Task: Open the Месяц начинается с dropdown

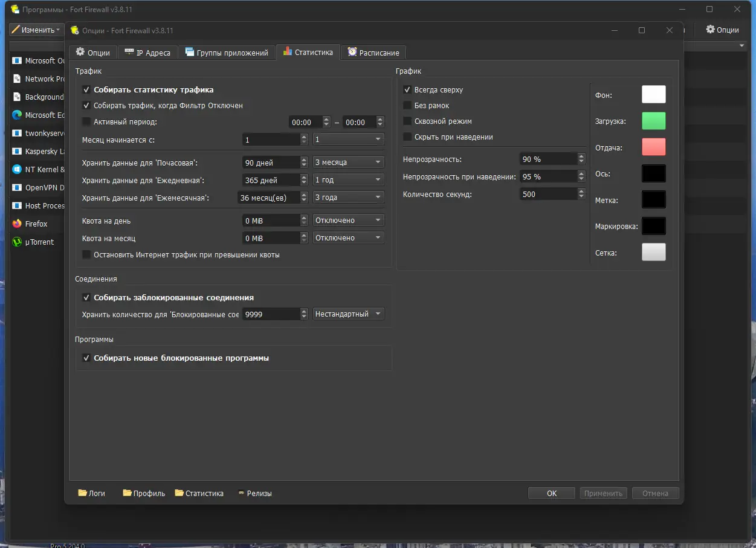Action: coord(349,140)
